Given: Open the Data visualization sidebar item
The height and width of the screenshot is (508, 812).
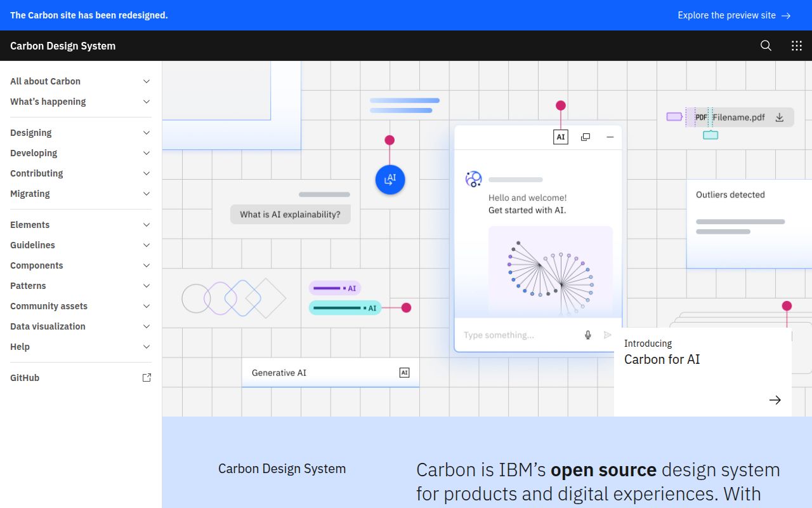Looking at the screenshot, I should (x=81, y=326).
